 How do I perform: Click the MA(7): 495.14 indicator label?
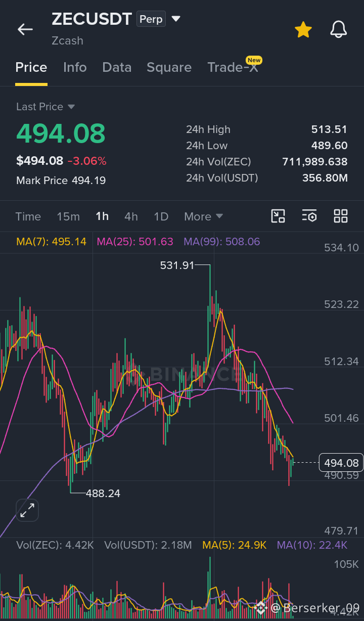tap(51, 242)
